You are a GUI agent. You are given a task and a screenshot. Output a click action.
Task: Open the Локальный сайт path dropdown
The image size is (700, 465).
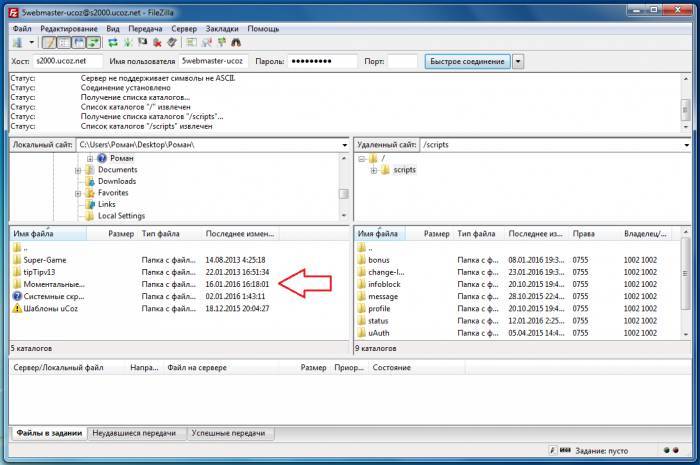click(344, 145)
